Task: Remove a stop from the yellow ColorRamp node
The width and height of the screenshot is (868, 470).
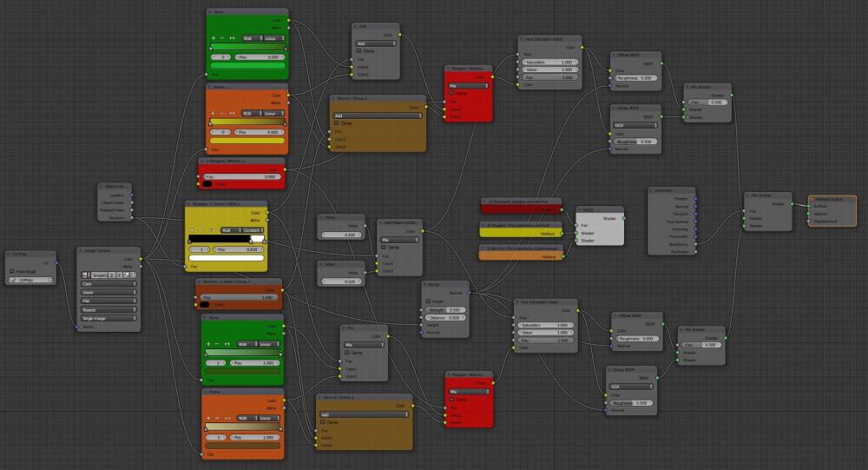Action: coord(201,230)
